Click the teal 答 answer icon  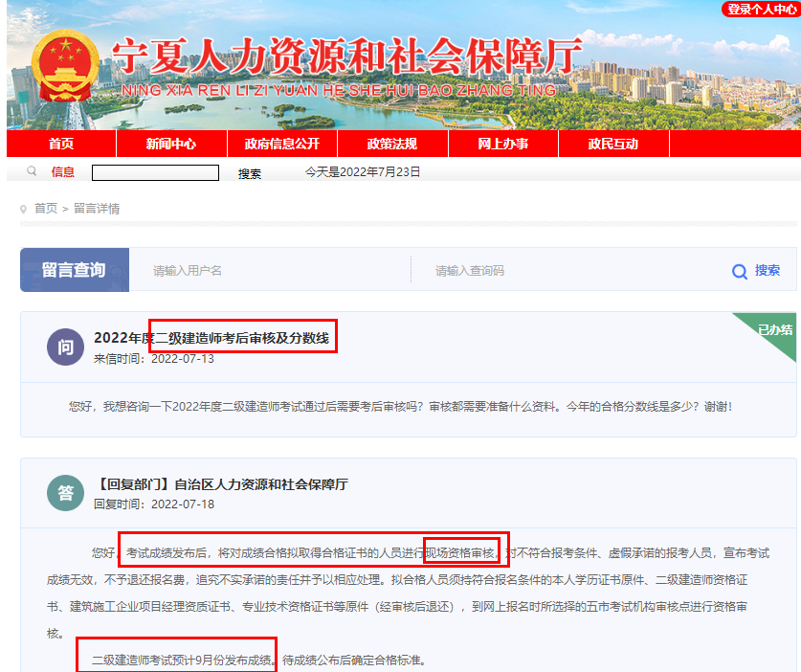65,493
